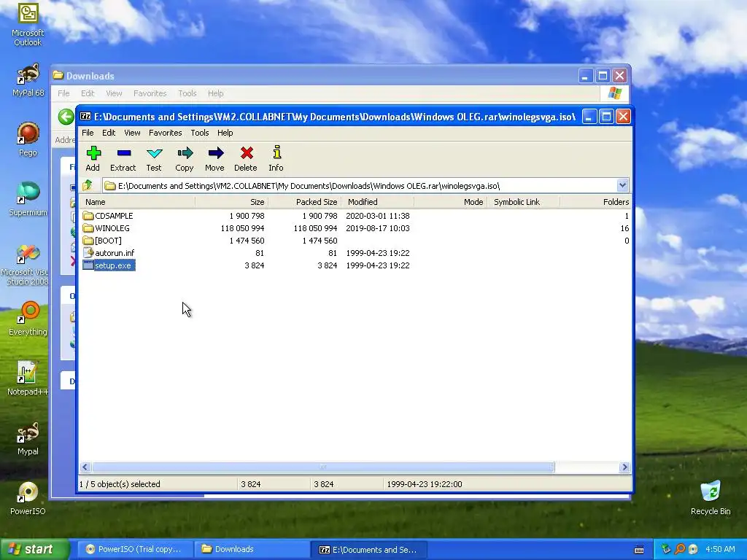
Task: Select the [BOOT] folder icon
Action: (x=88, y=241)
